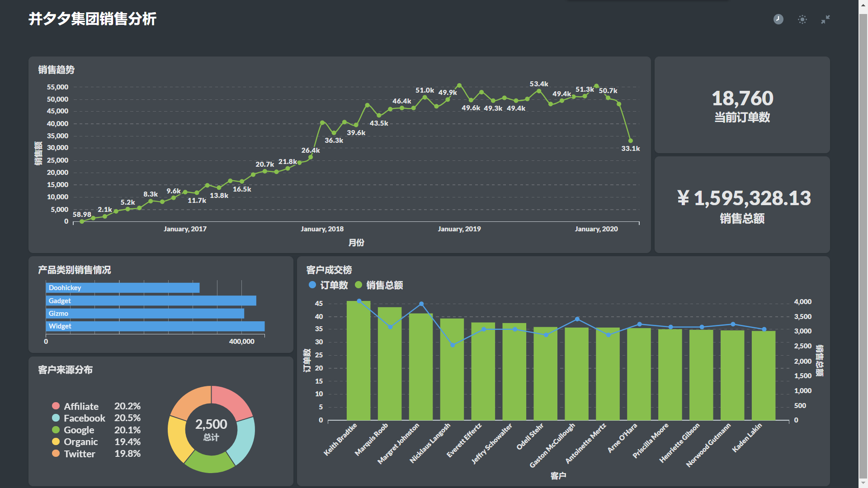868x488 pixels.
Task: Open the auto-refresh clock icon
Action: point(778,19)
